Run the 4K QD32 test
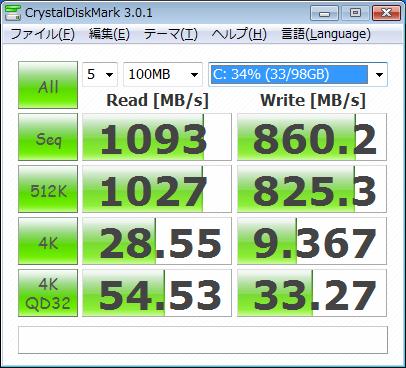Screen dimensions: 406x368 pyautogui.click(x=48, y=293)
